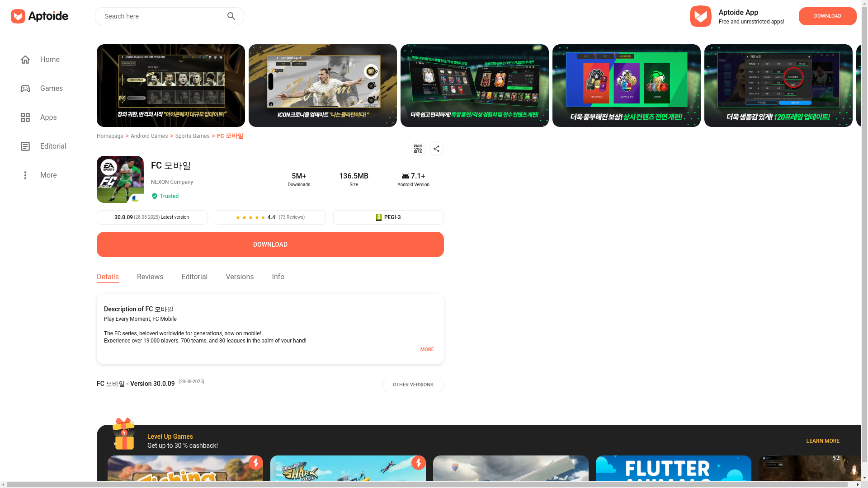Click the OTHER VERSIONS button
This screenshot has width=868, height=488.
413,385
